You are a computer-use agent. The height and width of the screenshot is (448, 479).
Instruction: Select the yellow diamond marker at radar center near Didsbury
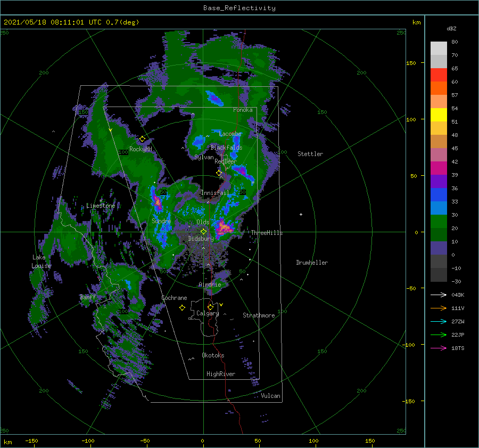(203, 232)
